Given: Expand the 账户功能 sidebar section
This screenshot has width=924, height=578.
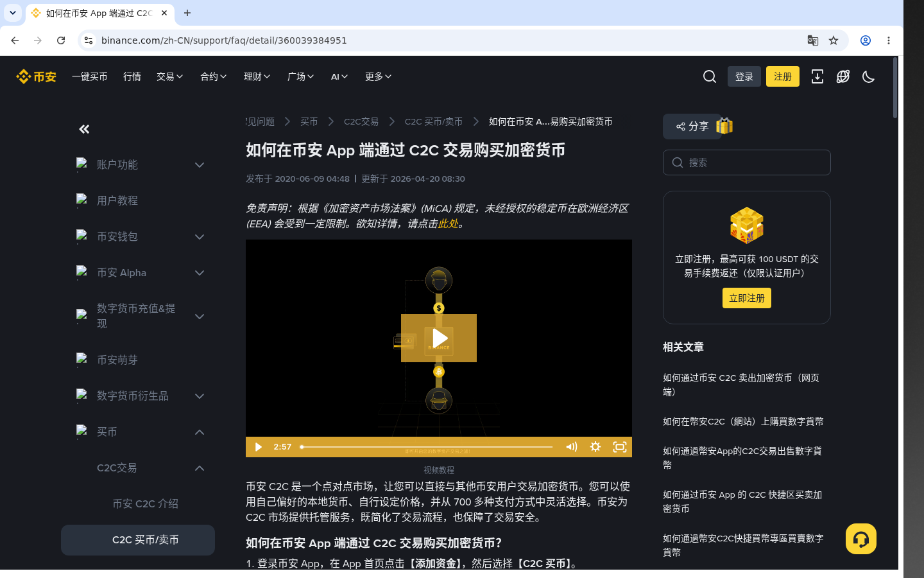Looking at the screenshot, I should pyautogui.click(x=200, y=165).
